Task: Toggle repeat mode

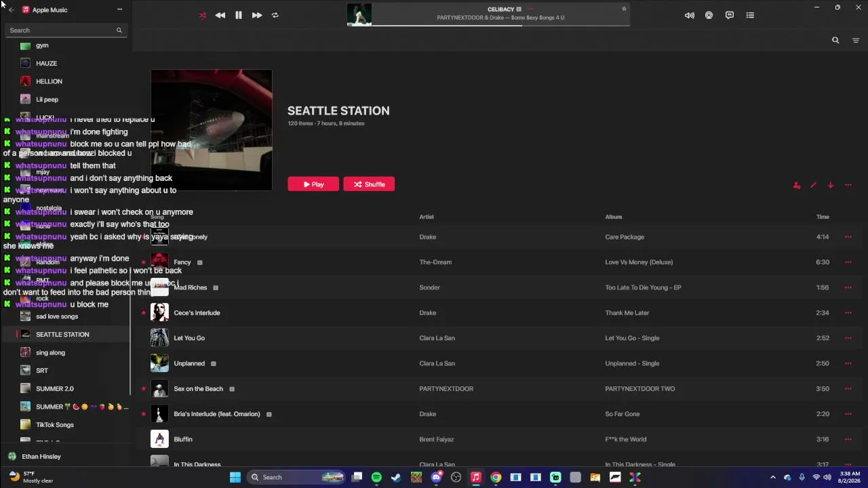Action: (x=275, y=15)
